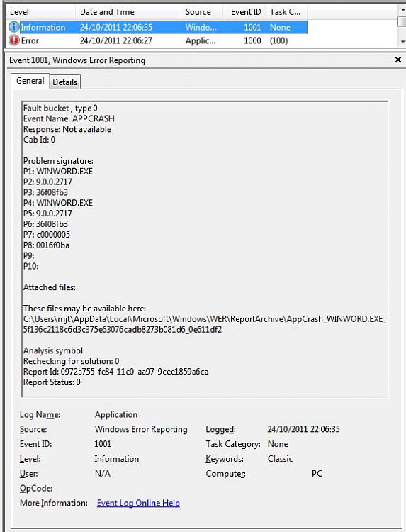Click the Windows Error Reporting source value
The image size is (406, 532).
tap(141, 429)
